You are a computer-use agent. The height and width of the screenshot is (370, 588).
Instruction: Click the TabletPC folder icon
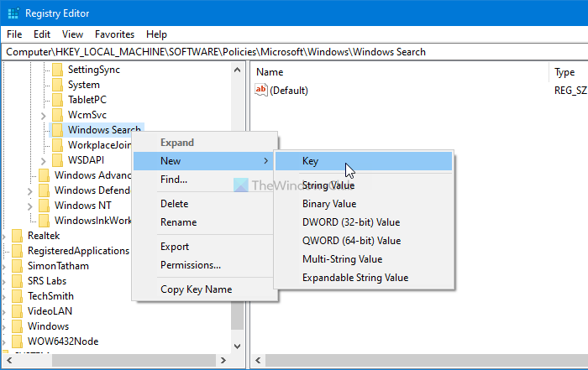click(x=57, y=100)
